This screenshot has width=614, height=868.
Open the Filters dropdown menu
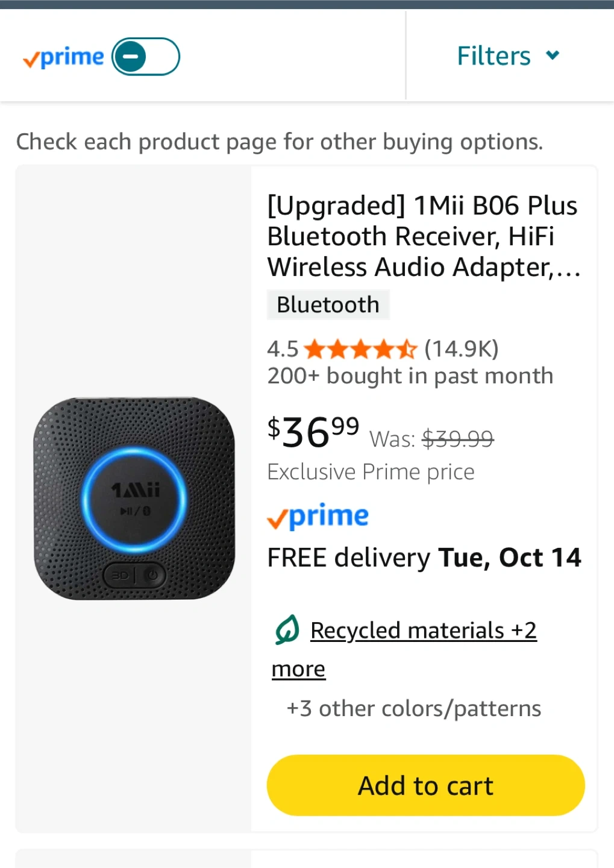tap(493, 56)
